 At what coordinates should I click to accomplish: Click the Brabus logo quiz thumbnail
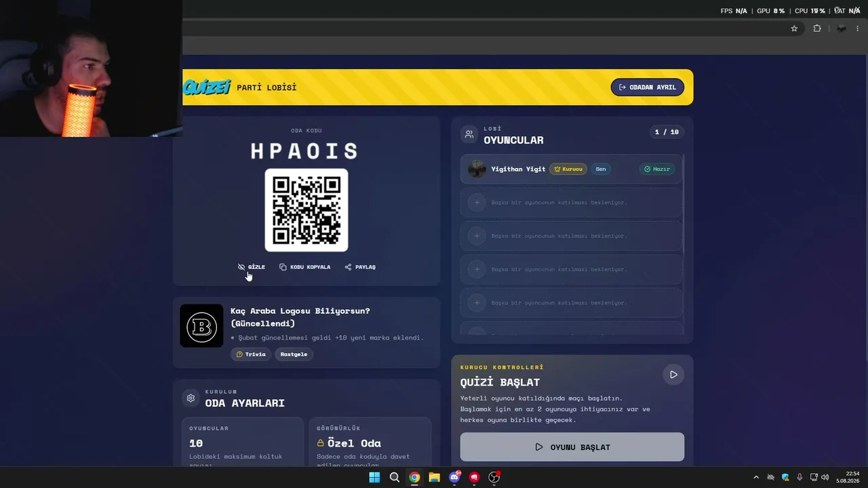click(x=201, y=326)
